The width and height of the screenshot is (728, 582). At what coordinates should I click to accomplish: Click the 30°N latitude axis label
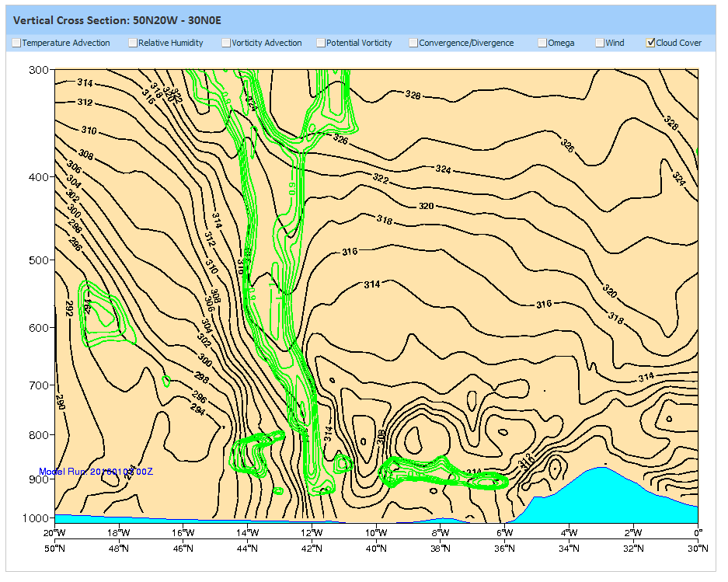point(698,548)
